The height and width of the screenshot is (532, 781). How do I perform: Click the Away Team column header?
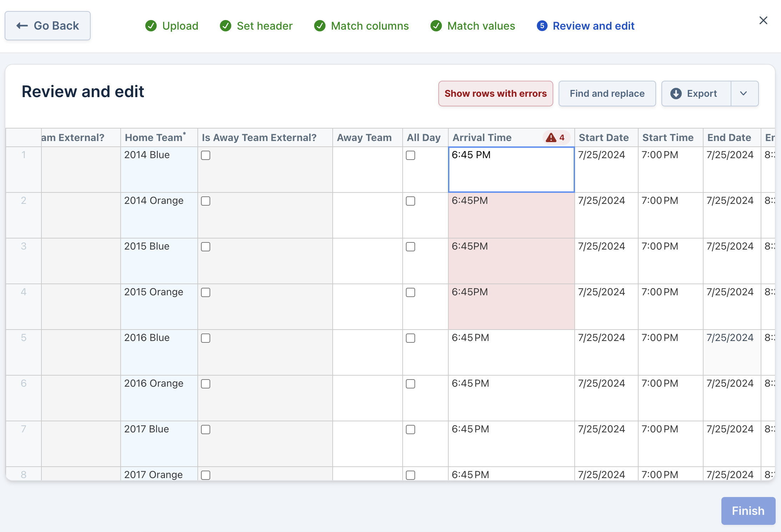pos(367,137)
